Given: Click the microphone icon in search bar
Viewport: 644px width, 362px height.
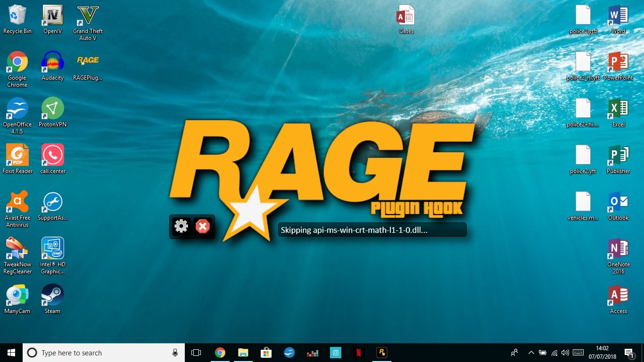Looking at the screenshot, I should [175, 353].
